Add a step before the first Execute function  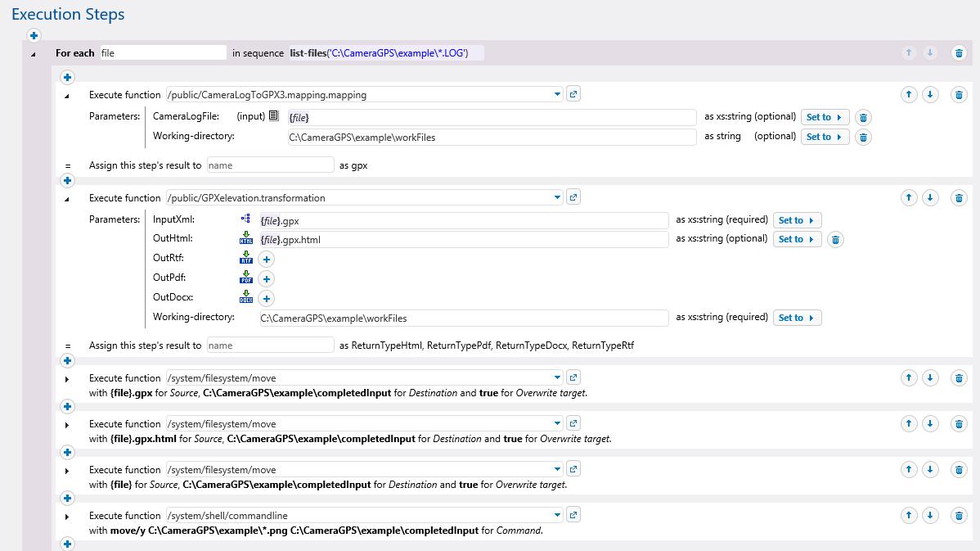click(x=68, y=78)
